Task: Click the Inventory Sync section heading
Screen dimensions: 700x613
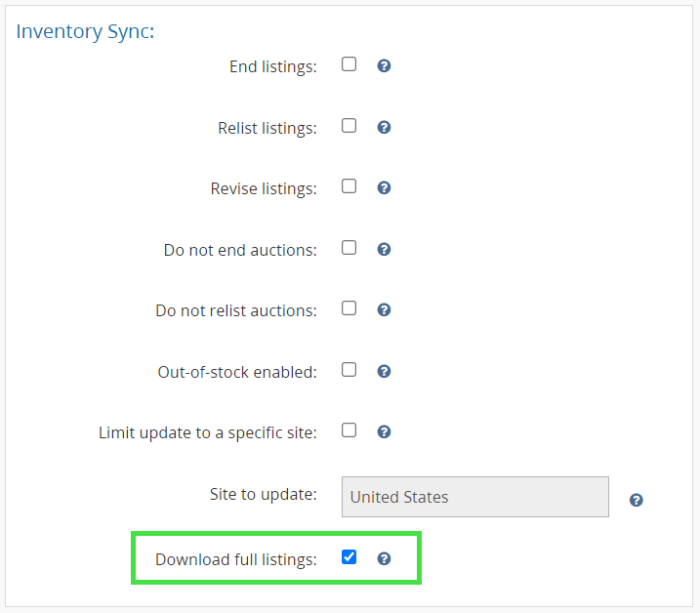Action: (x=86, y=31)
